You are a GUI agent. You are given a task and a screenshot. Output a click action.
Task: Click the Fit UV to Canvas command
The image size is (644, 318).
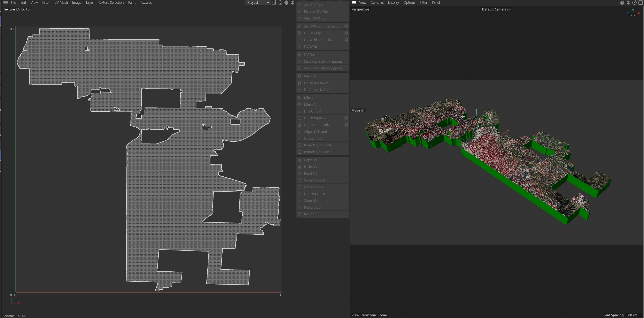[x=316, y=83]
